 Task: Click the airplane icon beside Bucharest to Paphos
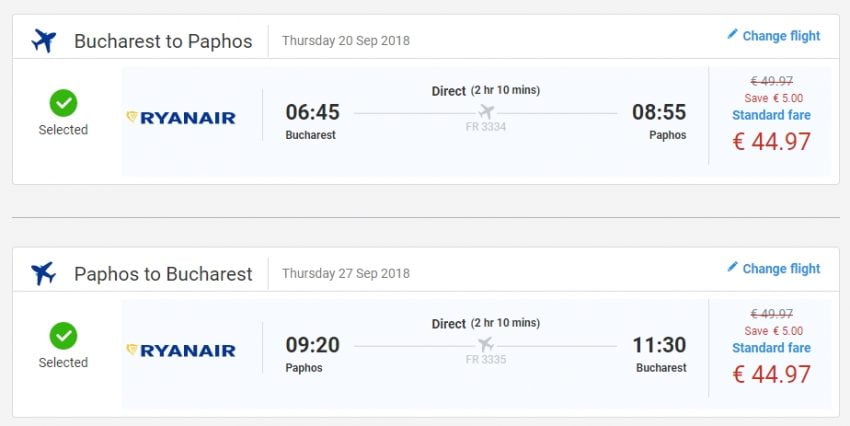[x=44, y=41]
